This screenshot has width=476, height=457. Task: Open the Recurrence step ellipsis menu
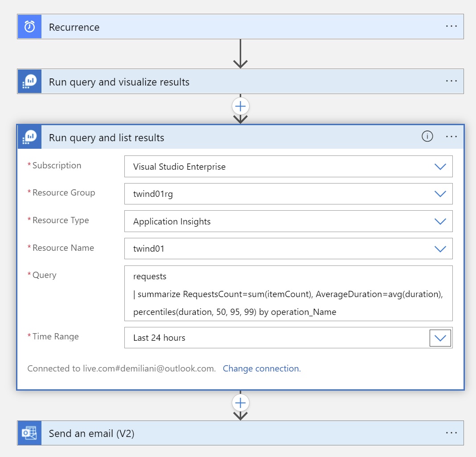click(451, 26)
